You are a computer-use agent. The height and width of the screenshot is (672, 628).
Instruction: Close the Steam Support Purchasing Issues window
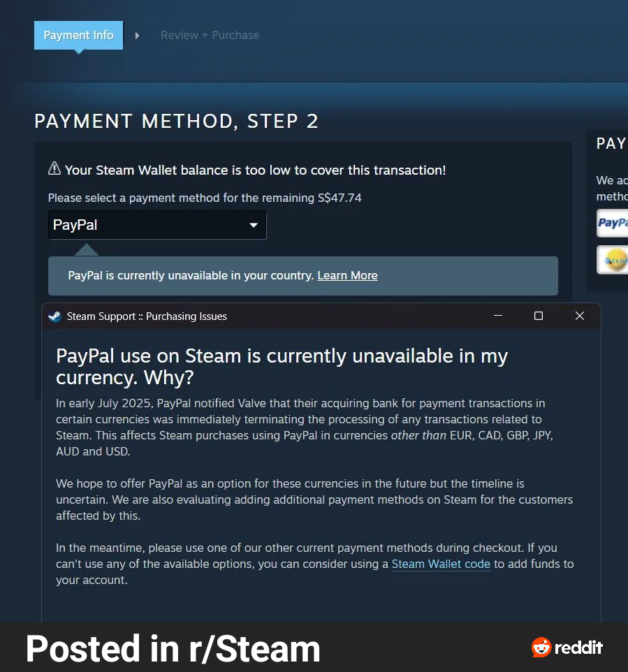click(x=580, y=316)
